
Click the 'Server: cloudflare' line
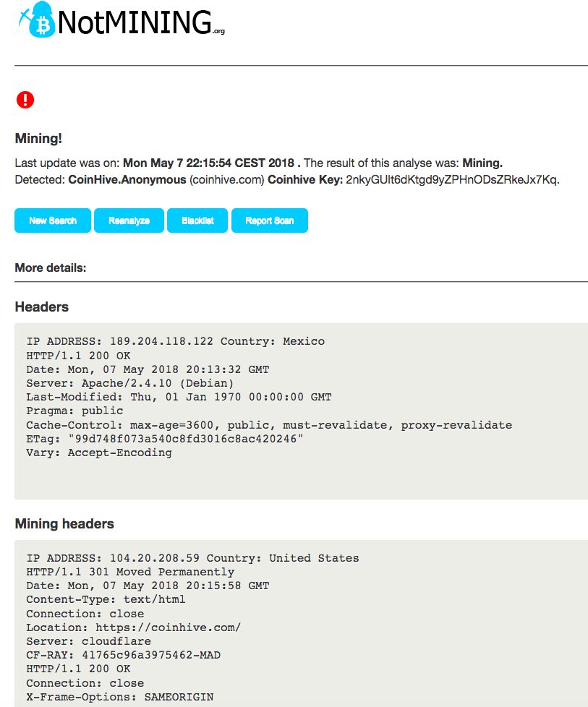pyautogui.click(x=88, y=642)
